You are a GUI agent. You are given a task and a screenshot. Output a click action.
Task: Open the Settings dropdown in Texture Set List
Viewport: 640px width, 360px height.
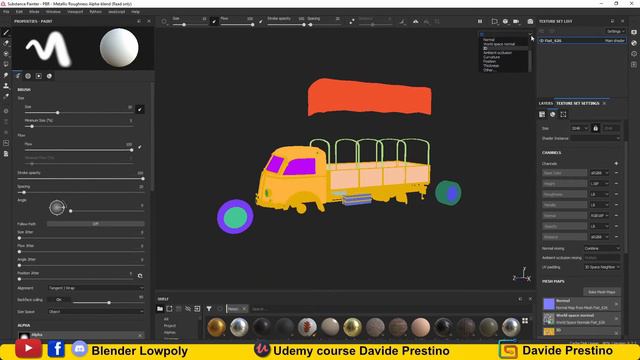(616, 31)
